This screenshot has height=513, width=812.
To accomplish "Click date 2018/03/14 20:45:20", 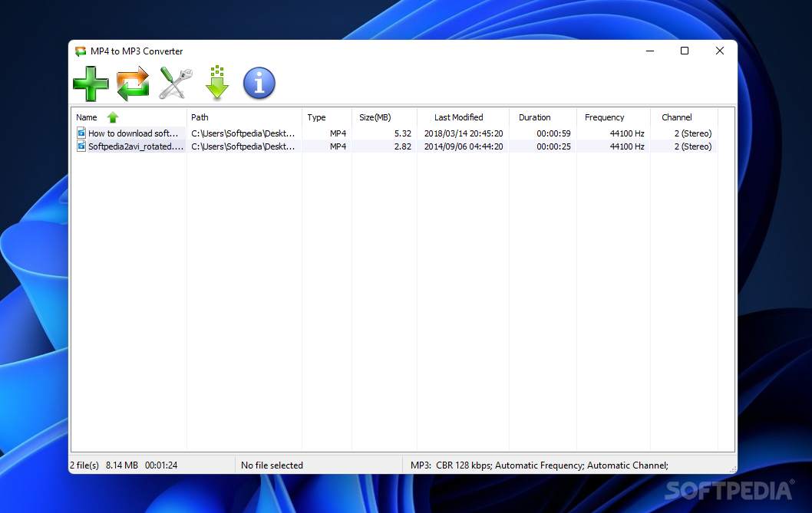I will [464, 133].
